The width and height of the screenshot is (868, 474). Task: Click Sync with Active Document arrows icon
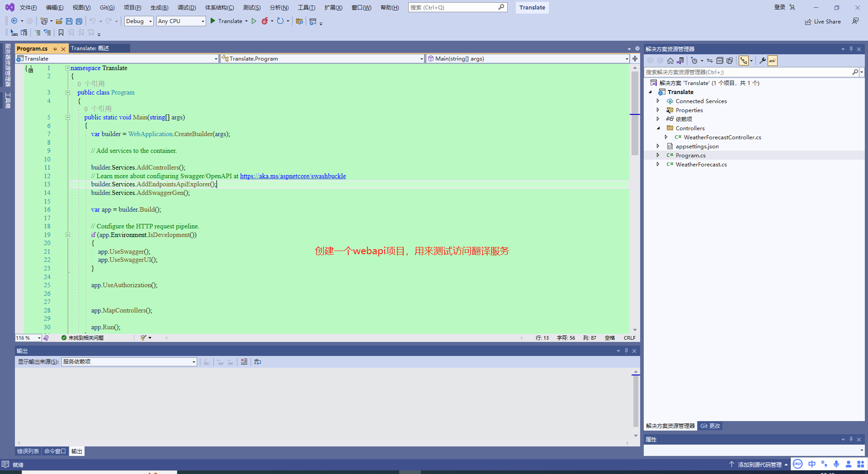(710, 61)
